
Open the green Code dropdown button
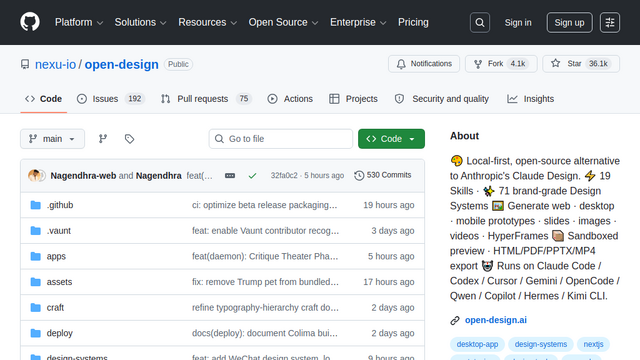click(391, 139)
